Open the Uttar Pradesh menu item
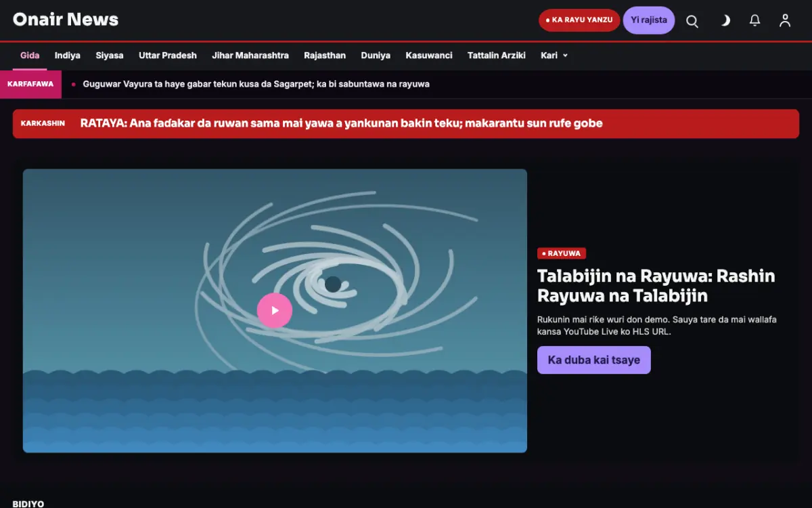The width and height of the screenshot is (812, 508). [168, 56]
